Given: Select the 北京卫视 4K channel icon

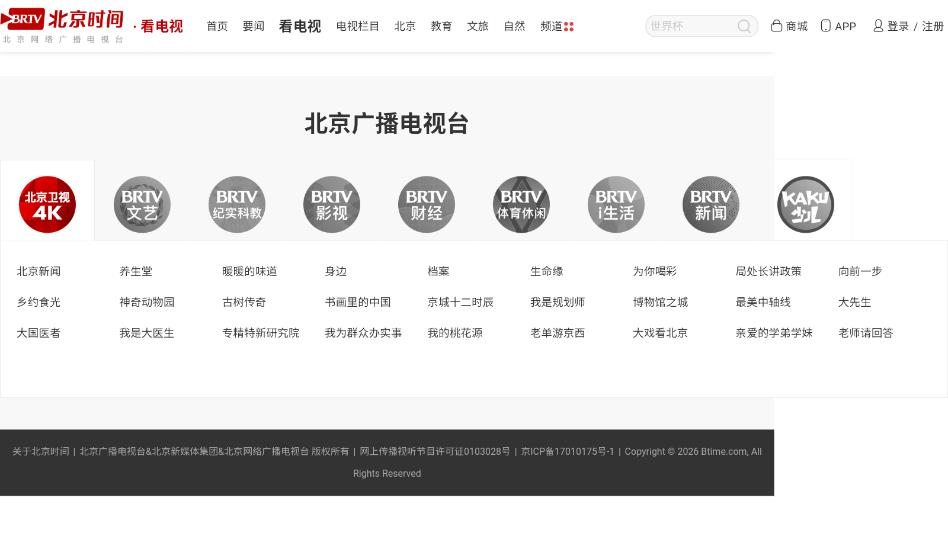Looking at the screenshot, I should coord(47,204).
